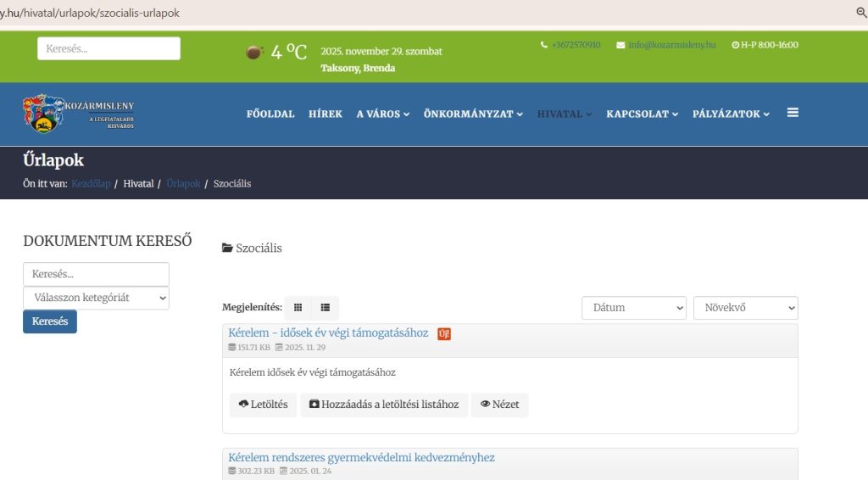This screenshot has height=480, width=868.
Task: Open 'Kérelem - idősek év végi támogatásához' link
Action: (328, 333)
